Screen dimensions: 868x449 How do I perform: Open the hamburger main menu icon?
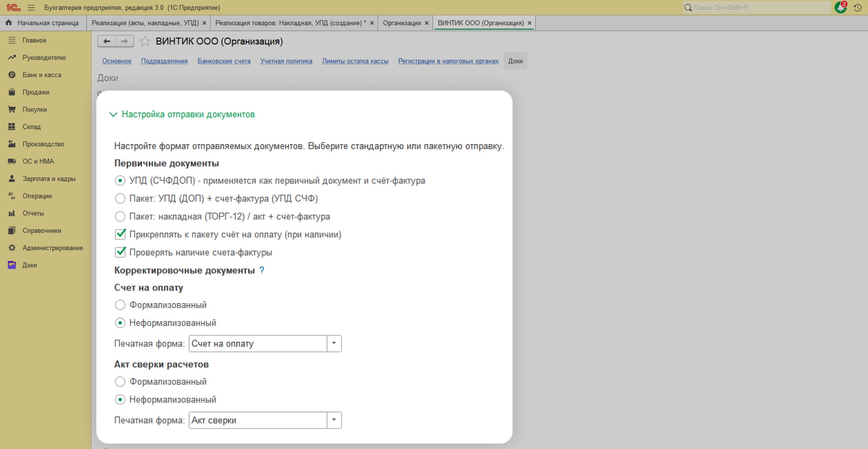(x=31, y=7)
